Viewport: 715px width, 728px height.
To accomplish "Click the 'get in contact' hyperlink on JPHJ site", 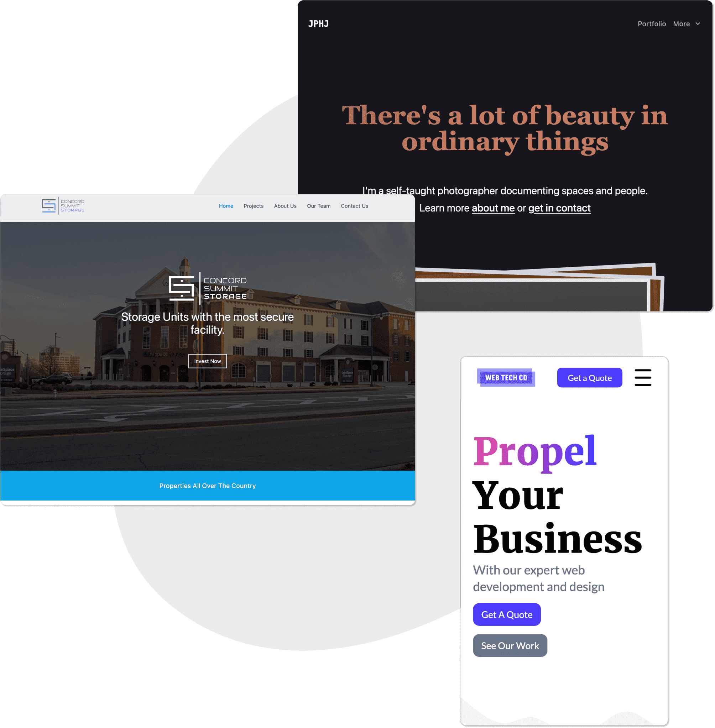I will pos(560,208).
